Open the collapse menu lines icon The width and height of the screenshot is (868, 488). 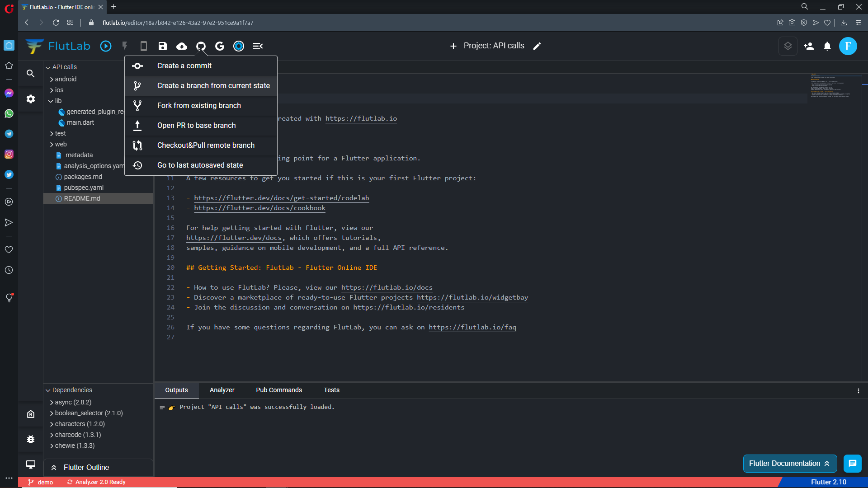[258, 46]
